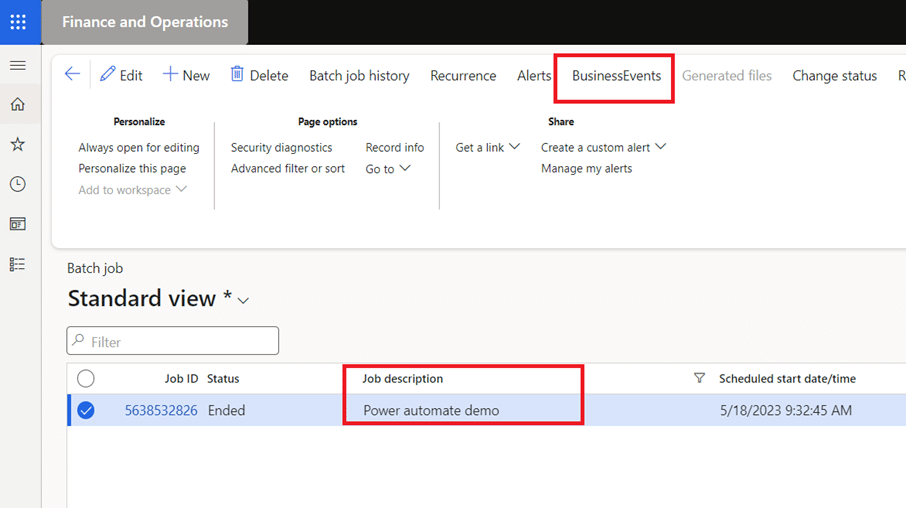Open Workspaces icon in the sidebar
906x508 pixels.
point(18,224)
